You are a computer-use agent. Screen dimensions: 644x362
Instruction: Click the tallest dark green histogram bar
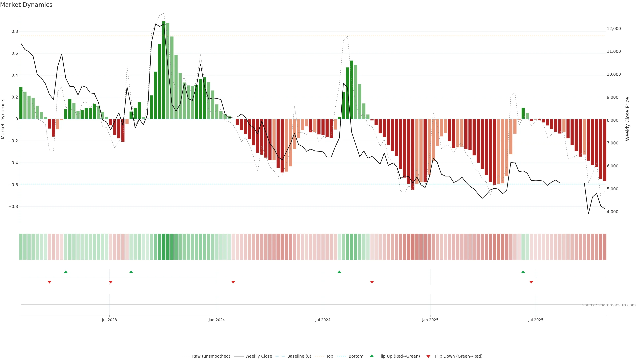click(x=164, y=70)
